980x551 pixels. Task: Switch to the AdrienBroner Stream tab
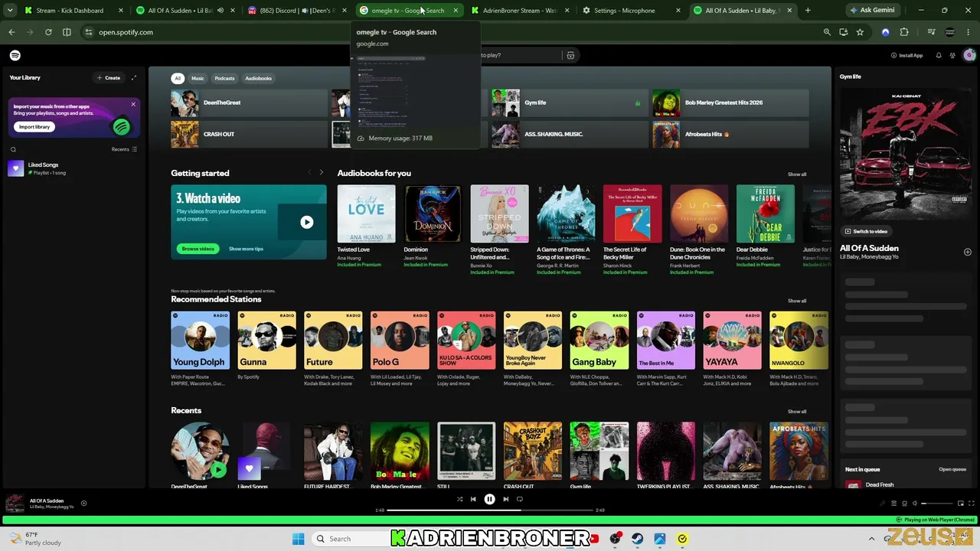(x=520, y=11)
